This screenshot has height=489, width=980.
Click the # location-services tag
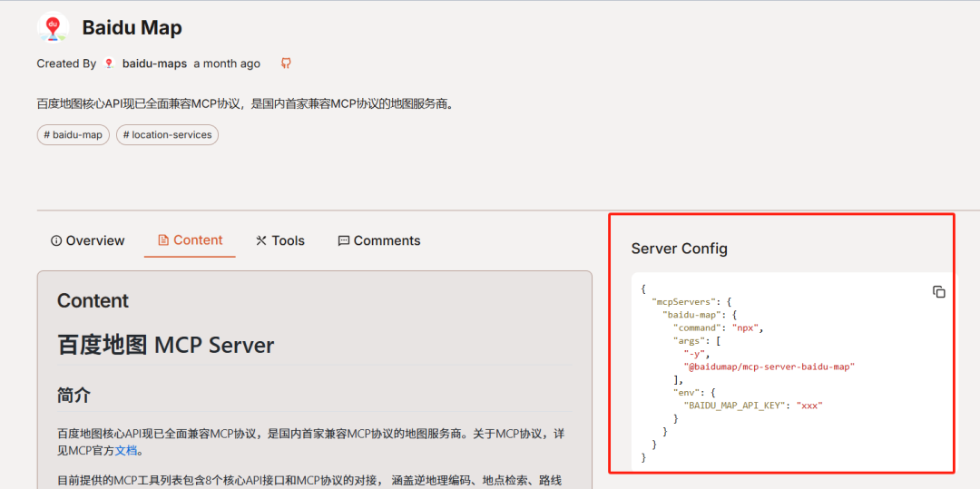point(168,135)
